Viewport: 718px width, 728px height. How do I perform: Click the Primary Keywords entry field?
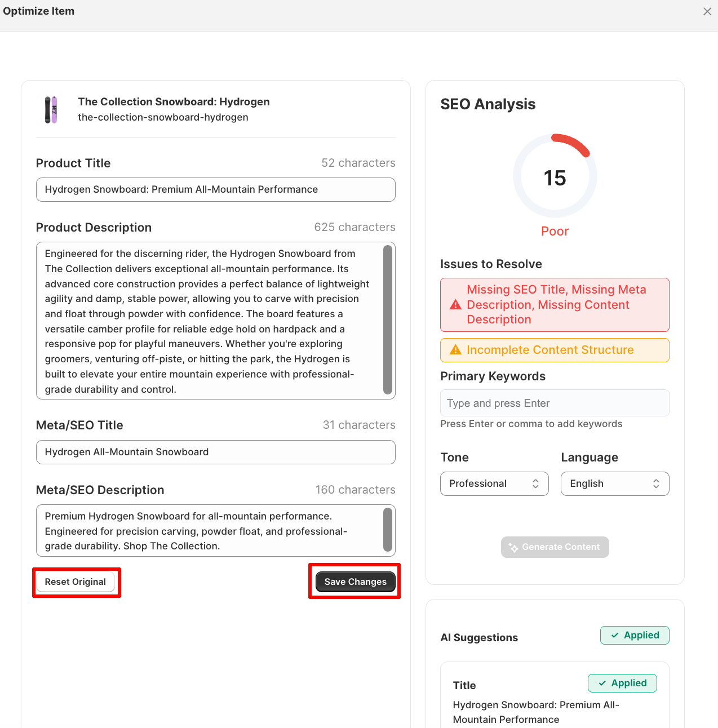[554, 403]
